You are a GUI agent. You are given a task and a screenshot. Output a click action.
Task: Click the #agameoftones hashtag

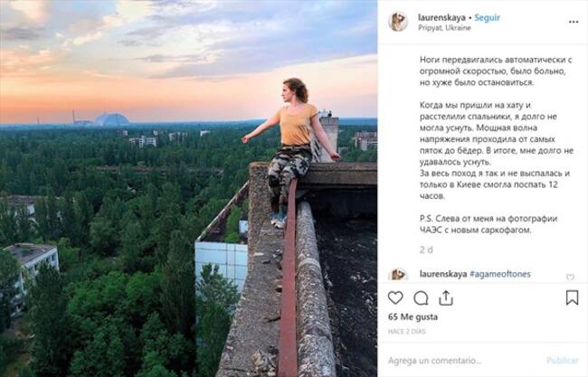coord(499,274)
